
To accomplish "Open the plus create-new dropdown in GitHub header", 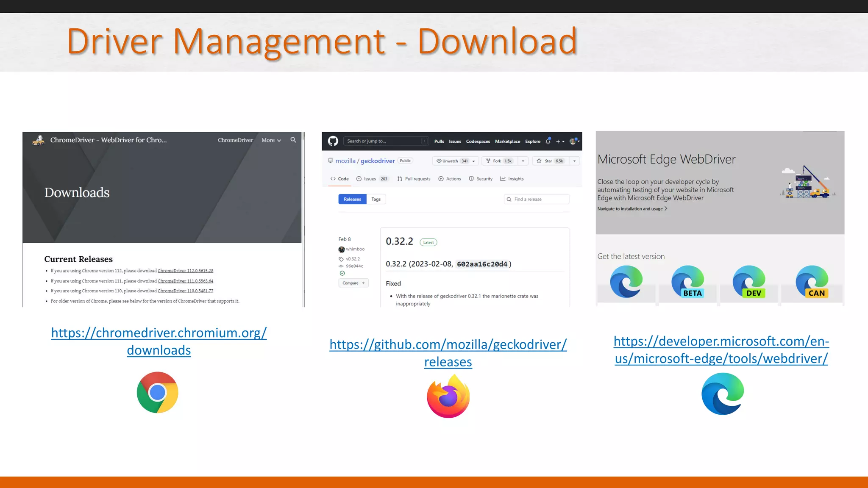I will click(560, 141).
